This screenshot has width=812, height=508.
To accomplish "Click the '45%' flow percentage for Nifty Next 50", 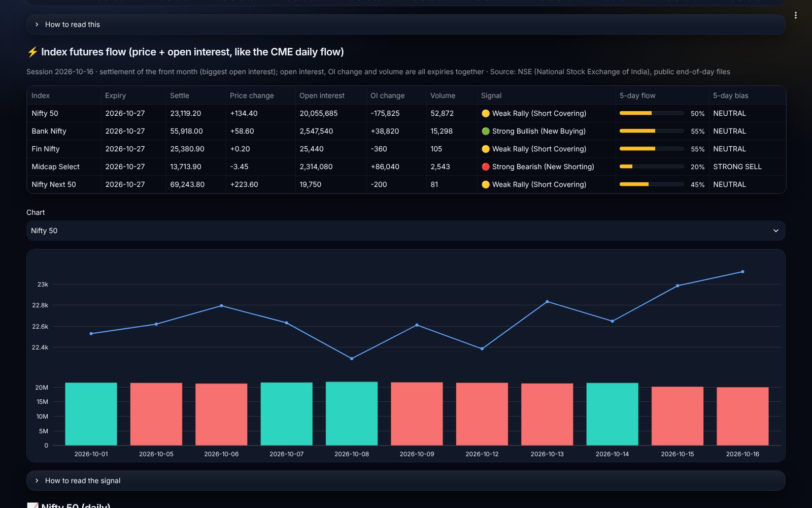I will [697, 184].
